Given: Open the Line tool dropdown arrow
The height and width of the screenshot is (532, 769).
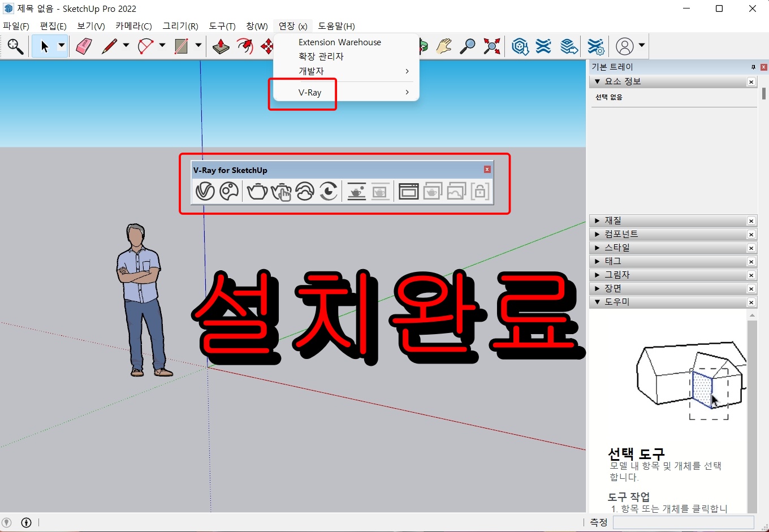Looking at the screenshot, I should (x=126, y=46).
